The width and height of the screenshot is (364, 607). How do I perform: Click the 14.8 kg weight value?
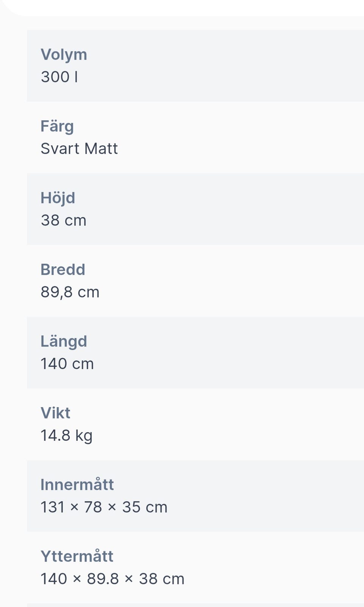(66, 436)
